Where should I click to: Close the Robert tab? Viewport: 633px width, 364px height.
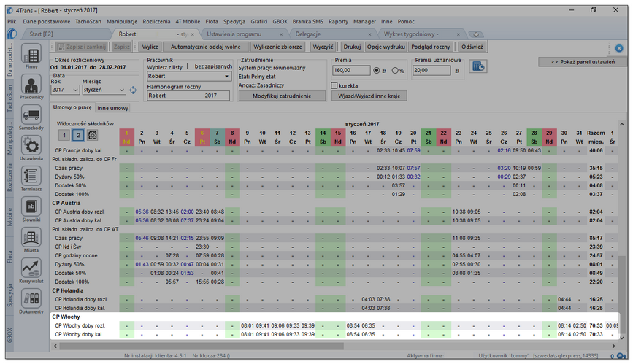click(x=193, y=35)
